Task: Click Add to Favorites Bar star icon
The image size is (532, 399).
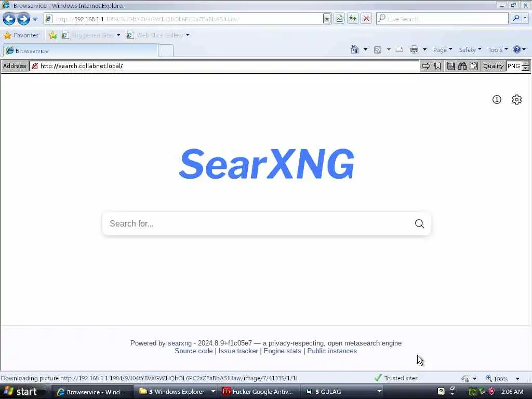Action: (x=53, y=35)
